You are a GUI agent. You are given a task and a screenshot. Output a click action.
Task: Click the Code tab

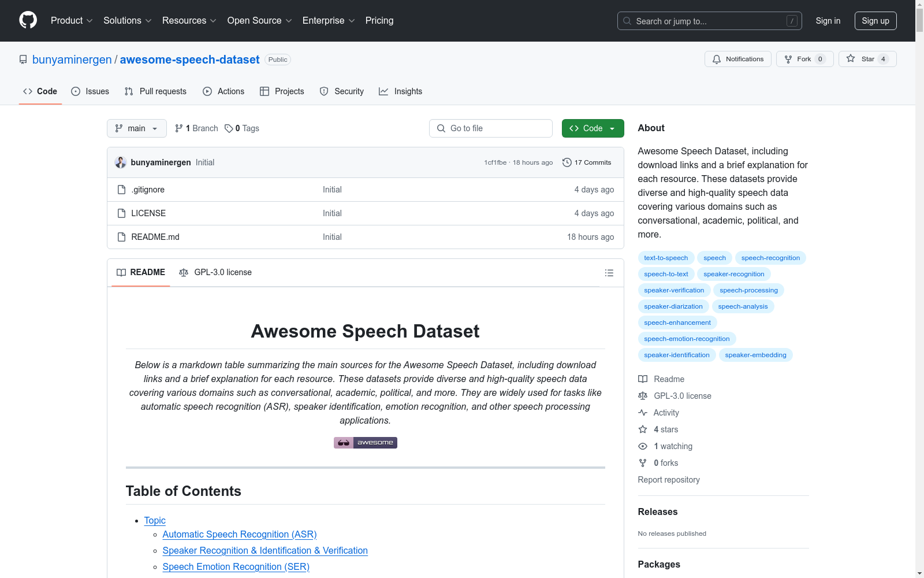[40, 91]
